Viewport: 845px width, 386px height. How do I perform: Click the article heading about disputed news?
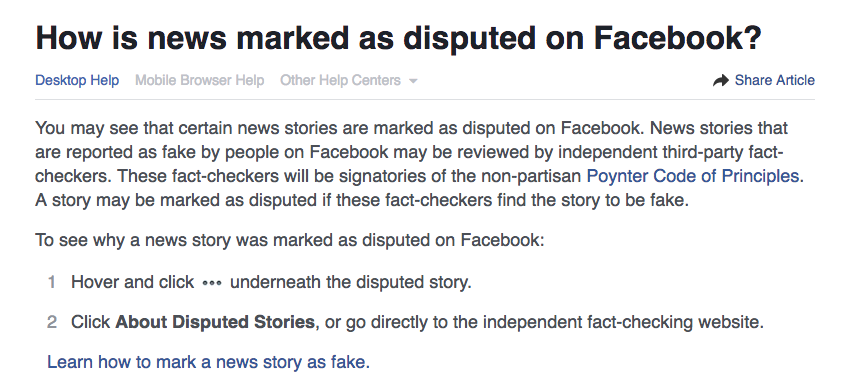coord(398,38)
